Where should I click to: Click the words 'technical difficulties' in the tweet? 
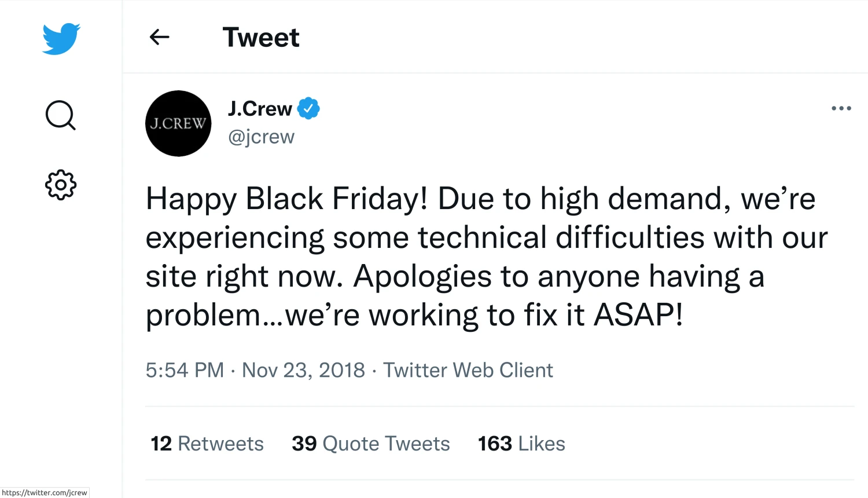[x=560, y=237]
